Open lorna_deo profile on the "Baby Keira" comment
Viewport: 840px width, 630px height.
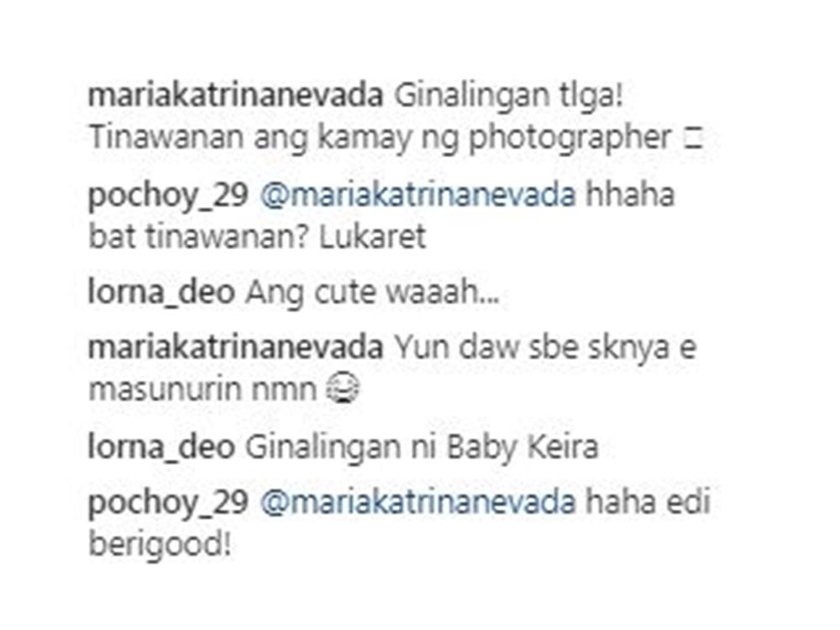point(161,449)
